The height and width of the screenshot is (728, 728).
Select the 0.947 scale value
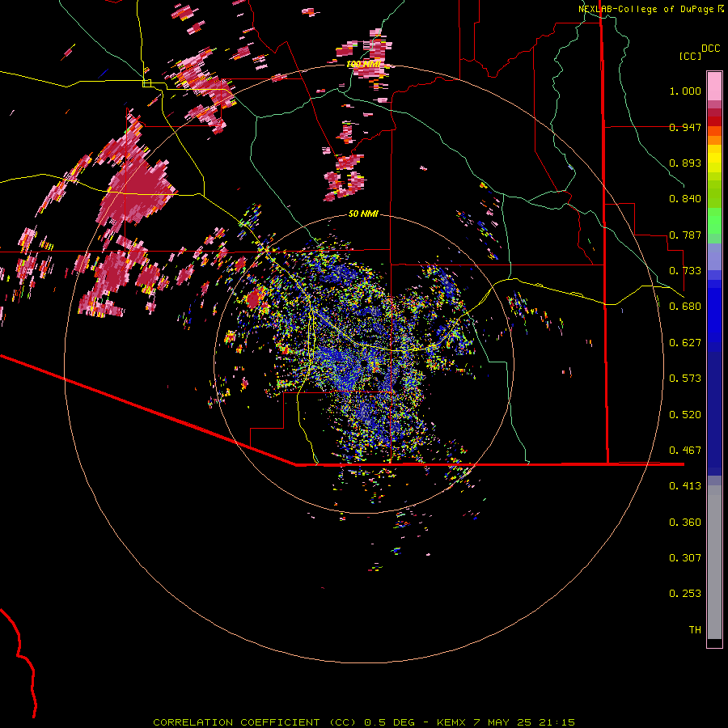[685, 127]
